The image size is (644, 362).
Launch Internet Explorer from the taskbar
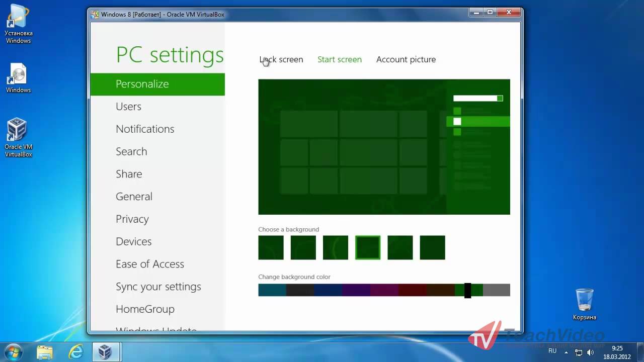(x=76, y=352)
